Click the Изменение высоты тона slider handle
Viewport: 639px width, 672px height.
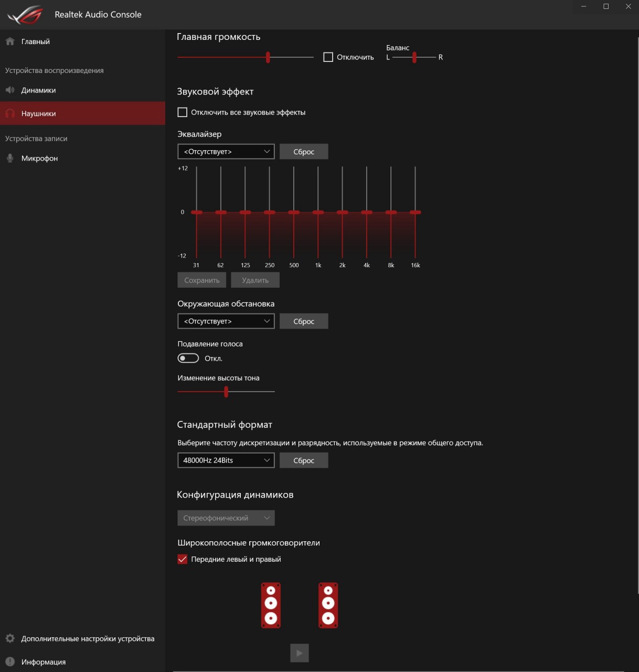coord(226,392)
